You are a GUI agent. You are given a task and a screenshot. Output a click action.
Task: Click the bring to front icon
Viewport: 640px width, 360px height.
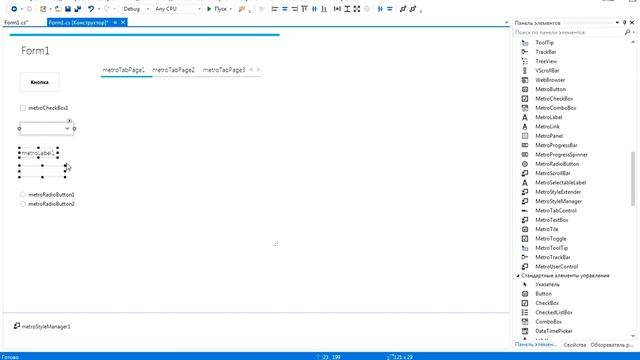tap(403, 9)
